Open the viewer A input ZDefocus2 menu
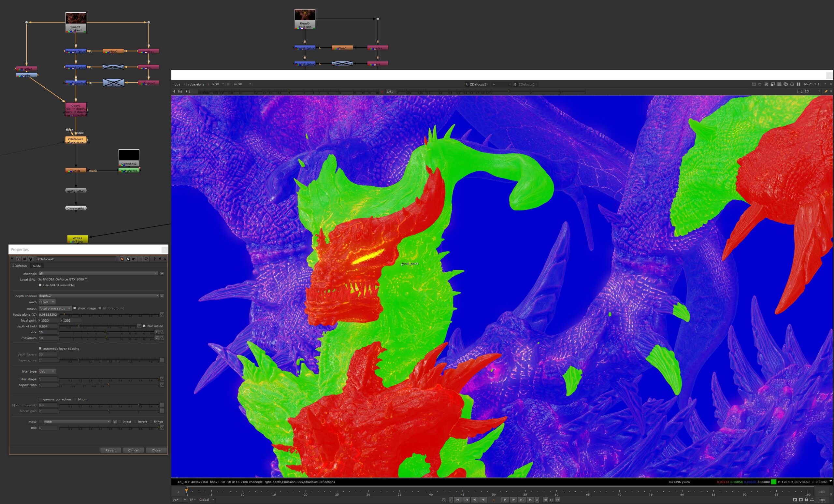This screenshot has width=834, height=504. click(x=479, y=84)
